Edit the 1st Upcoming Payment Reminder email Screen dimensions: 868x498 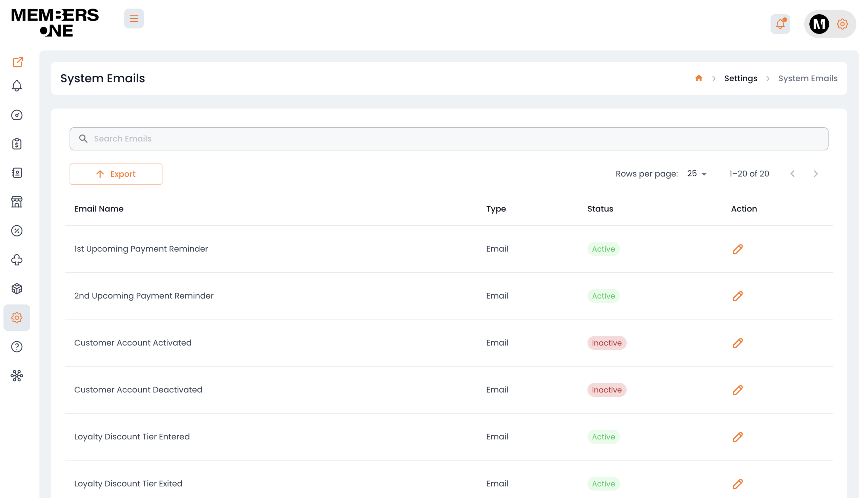(737, 249)
